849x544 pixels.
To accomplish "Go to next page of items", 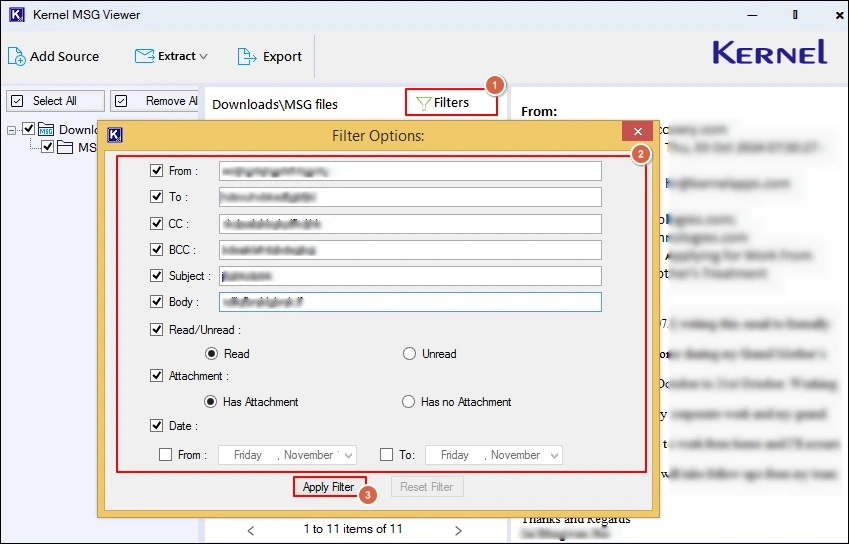I will pyautogui.click(x=458, y=530).
